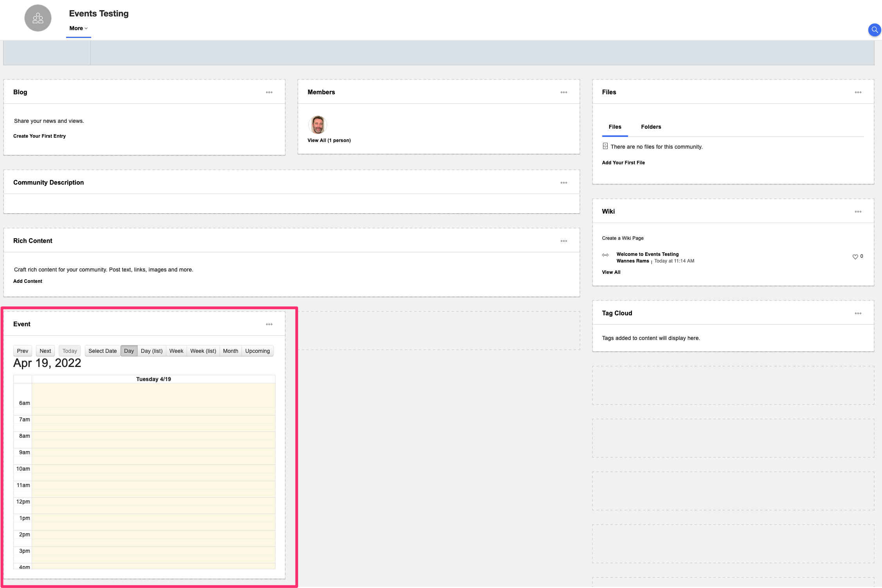The width and height of the screenshot is (882, 588).
Task: Switch to the Files tab
Action: pos(615,127)
